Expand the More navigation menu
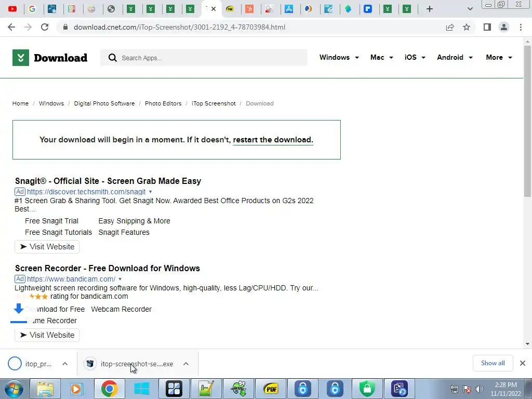The image size is (532, 399). (x=499, y=57)
